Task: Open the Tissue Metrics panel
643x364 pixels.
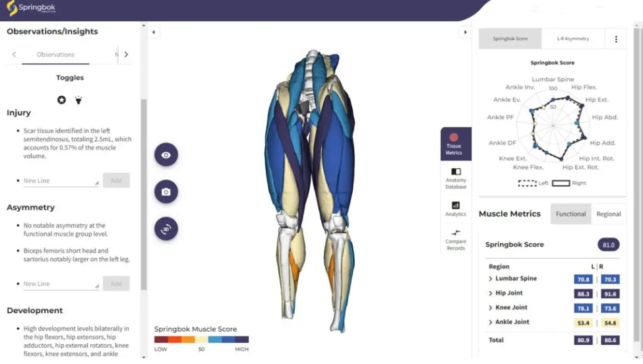Action: pos(456,144)
